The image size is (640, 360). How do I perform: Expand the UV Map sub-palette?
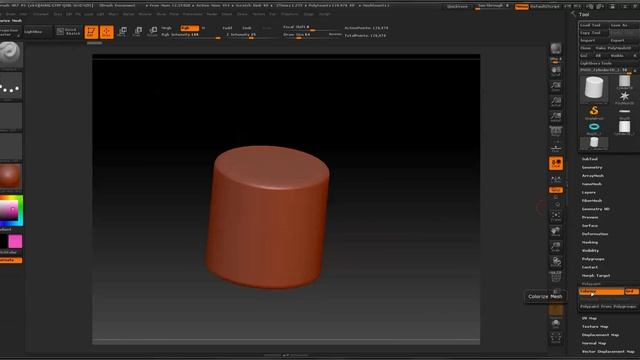[x=589, y=318]
